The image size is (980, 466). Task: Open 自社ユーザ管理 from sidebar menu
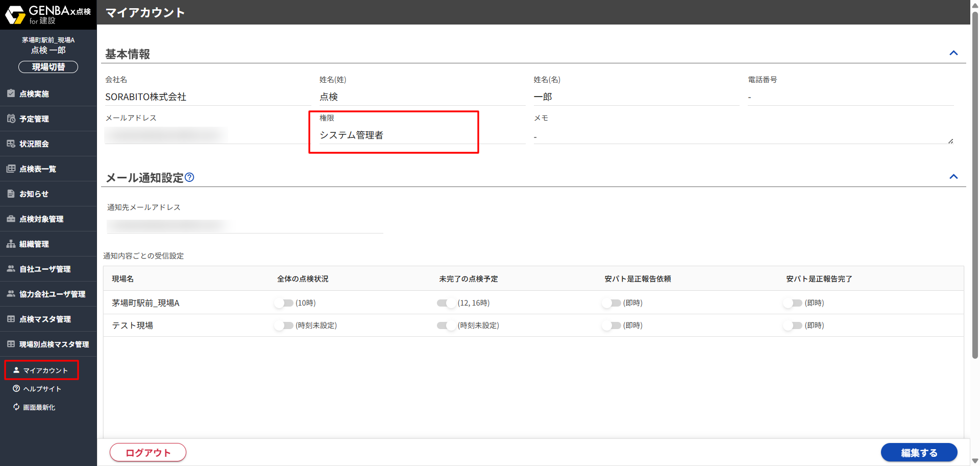click(x=45, y=269)
